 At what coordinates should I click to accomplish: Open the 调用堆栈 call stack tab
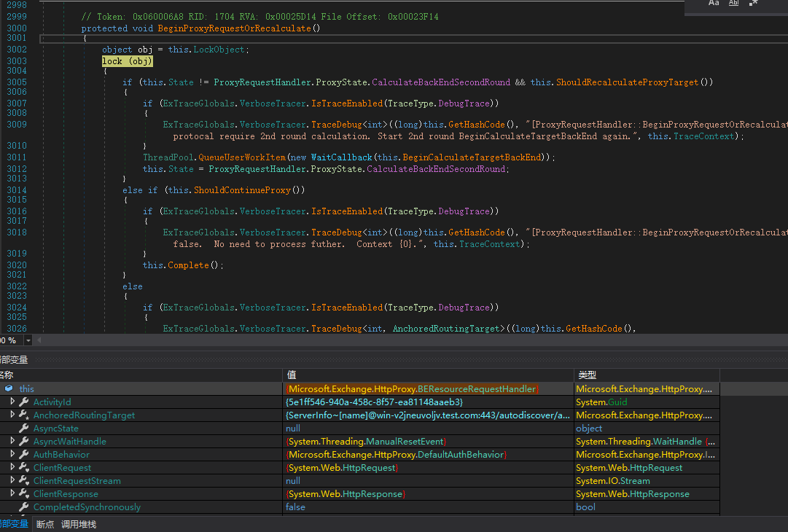pos(79,524)
